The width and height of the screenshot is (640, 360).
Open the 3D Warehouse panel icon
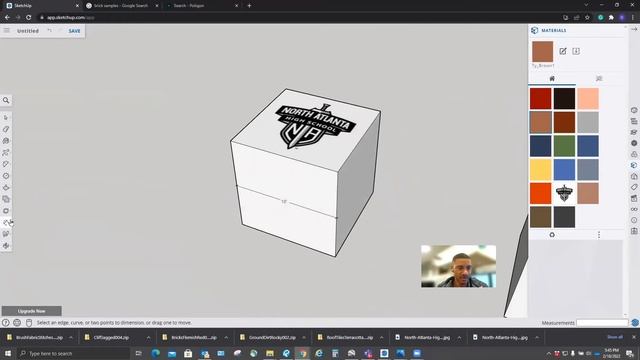tap(634, 154)
